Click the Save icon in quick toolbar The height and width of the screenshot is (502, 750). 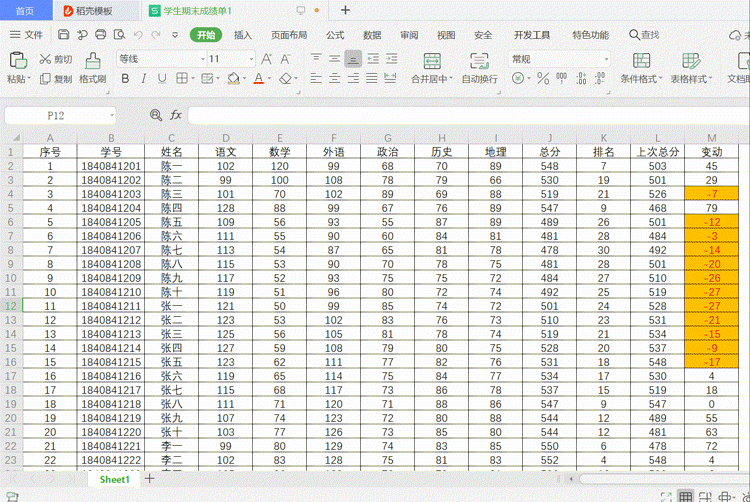(63, 34)
